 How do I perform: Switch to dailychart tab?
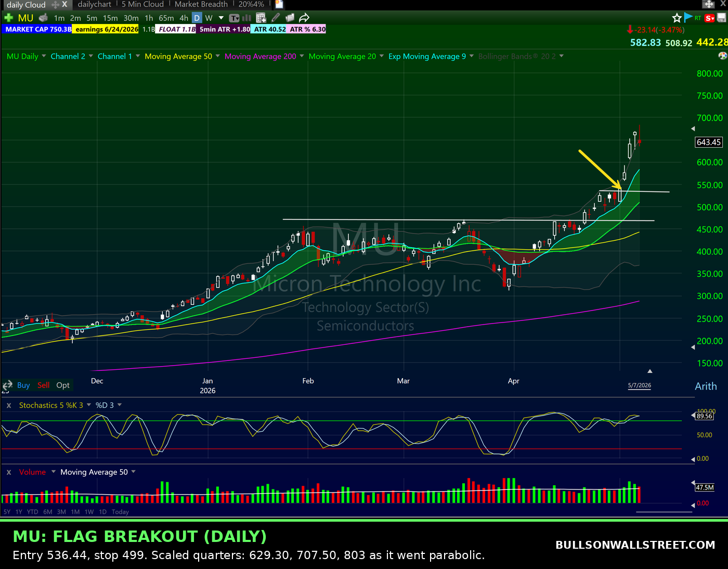94,4
